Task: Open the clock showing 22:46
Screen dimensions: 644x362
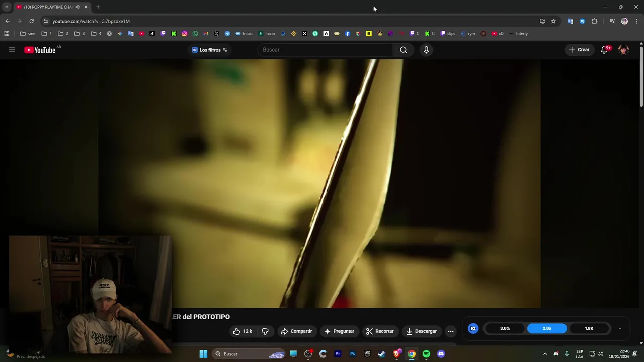Action: click(x=619, y=354)
